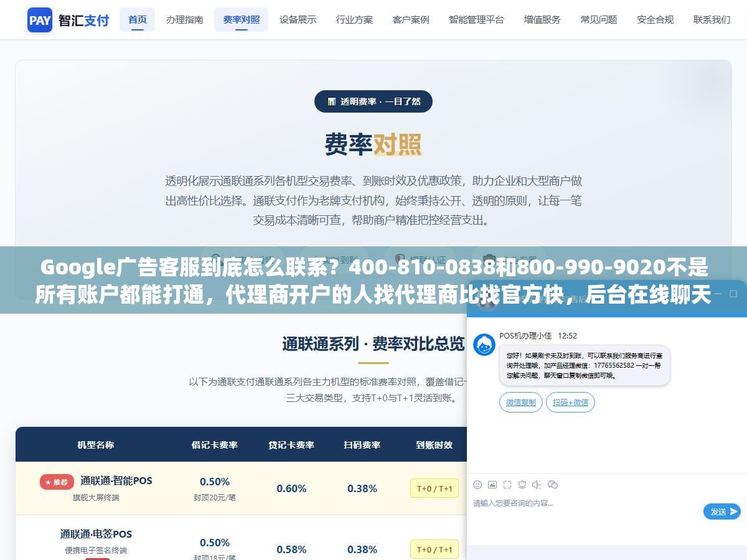Open the 首页 nav tab
This screenshot has height=560, width=747.
tap(138, 20)
